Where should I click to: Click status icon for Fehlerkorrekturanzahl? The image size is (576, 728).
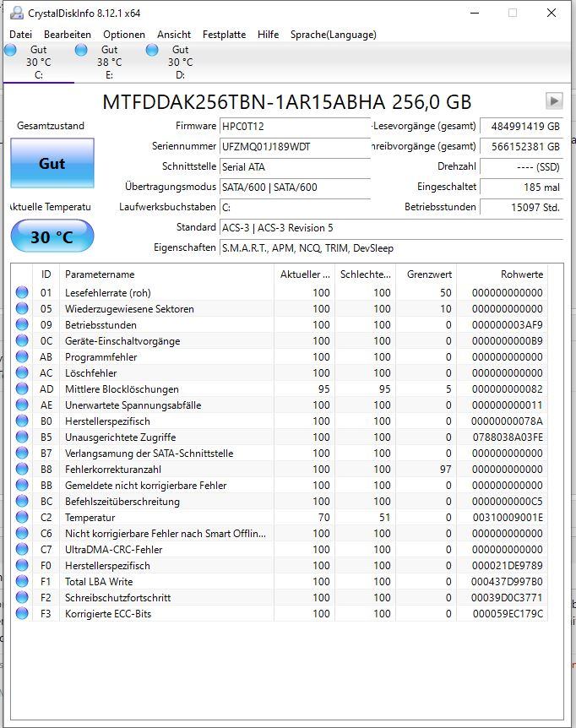point(22,469)
